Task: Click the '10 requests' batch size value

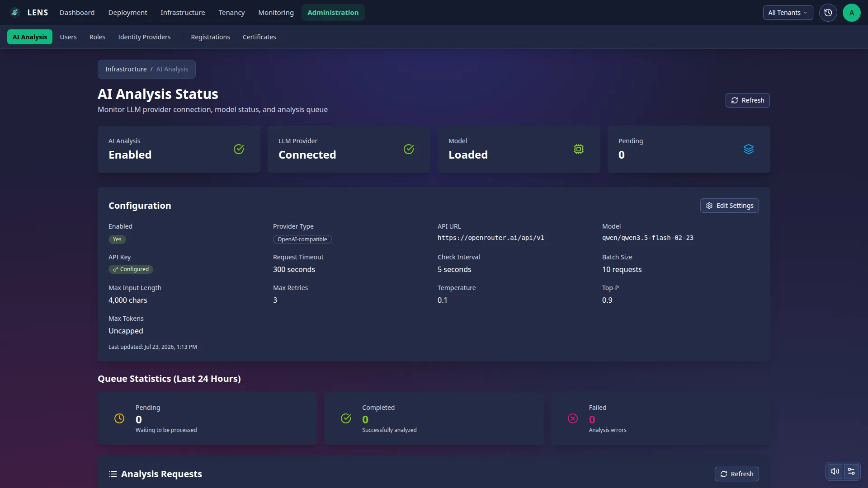Action: tap(622, 269)
